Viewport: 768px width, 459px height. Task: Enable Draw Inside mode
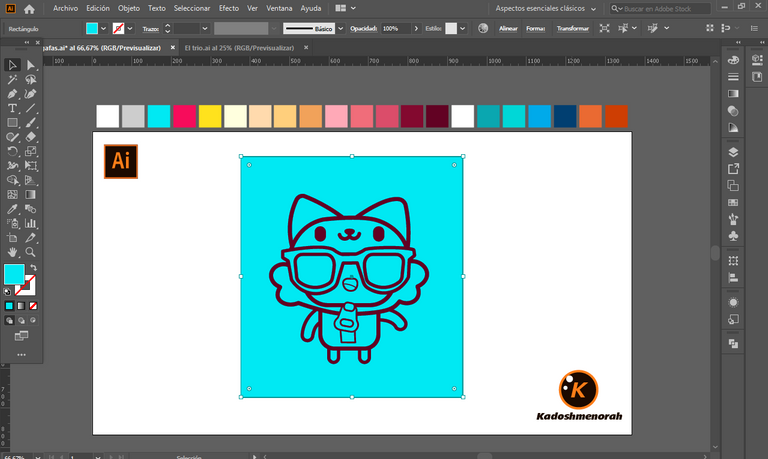tap(33, 320)
